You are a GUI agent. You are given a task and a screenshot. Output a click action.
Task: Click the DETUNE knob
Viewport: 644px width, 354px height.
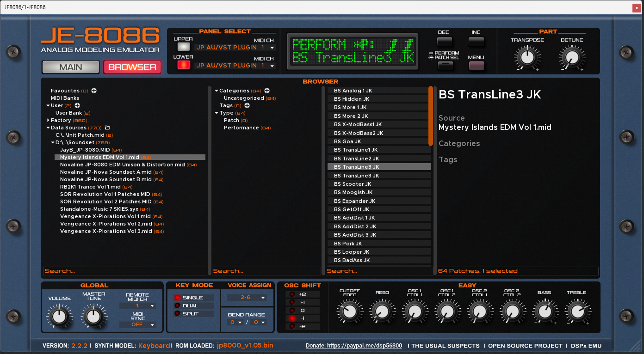coord(572,58)
